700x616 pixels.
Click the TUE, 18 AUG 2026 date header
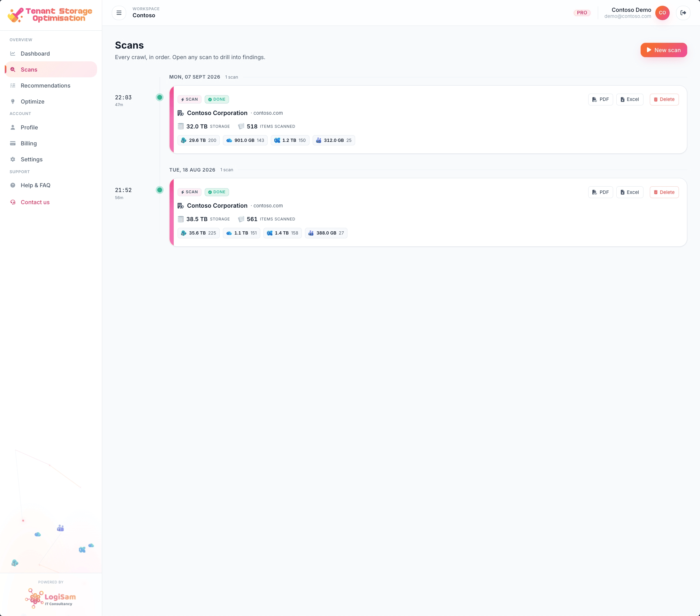pyautogui.click(x=192, y=170)
